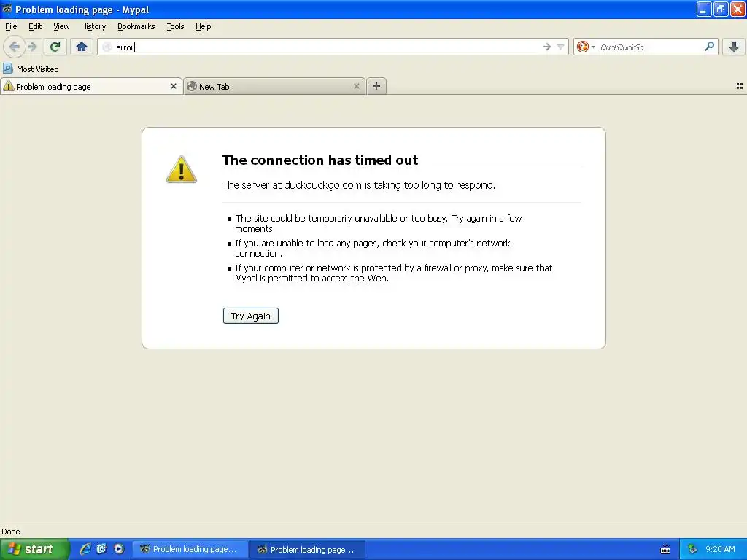The width and height of the screenshot is (747, 560).
Task: Click the Go arrow in address bar
Action: tap(546, 47)
